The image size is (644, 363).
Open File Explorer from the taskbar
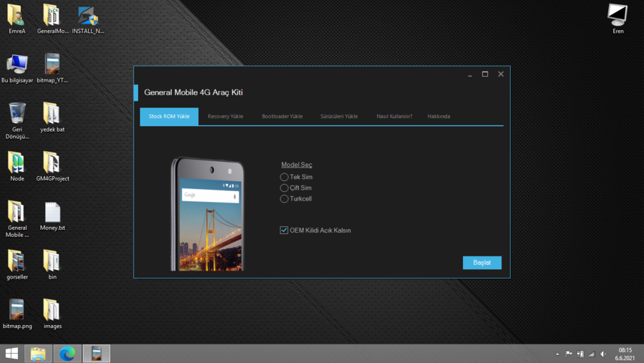click(x=38, y=354)
